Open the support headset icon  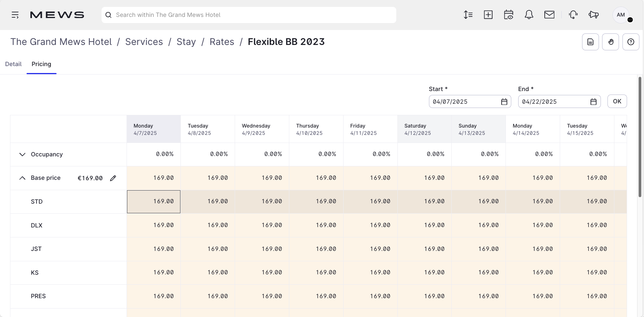click(573, 15)
